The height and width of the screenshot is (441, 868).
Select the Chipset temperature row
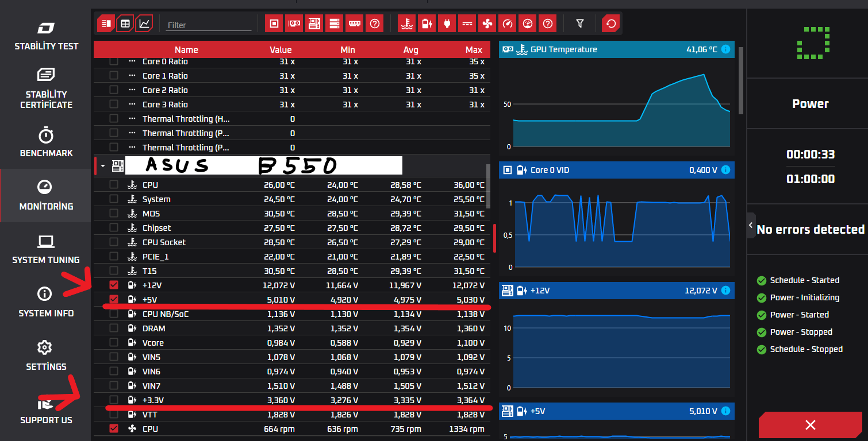(292, 228)
